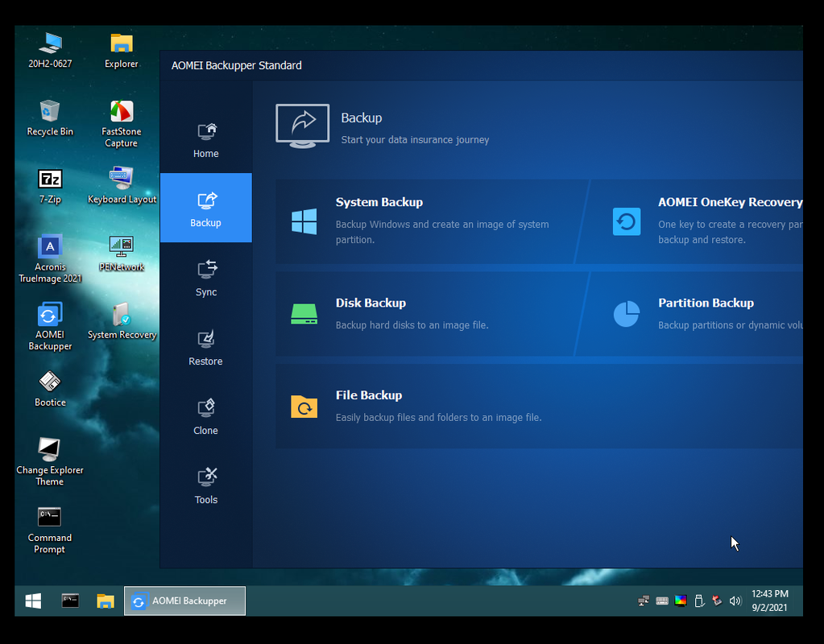Select the FastStone Capture desktop icon

[x=121, y=123]
